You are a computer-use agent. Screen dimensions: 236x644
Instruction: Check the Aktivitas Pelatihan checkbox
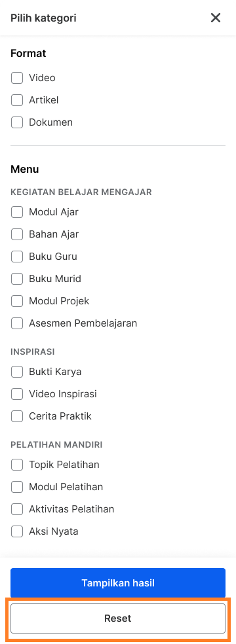pos(17,509)
